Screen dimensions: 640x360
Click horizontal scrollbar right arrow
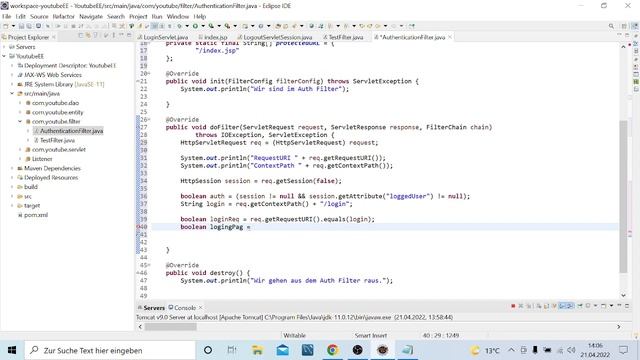pos(618,327)
